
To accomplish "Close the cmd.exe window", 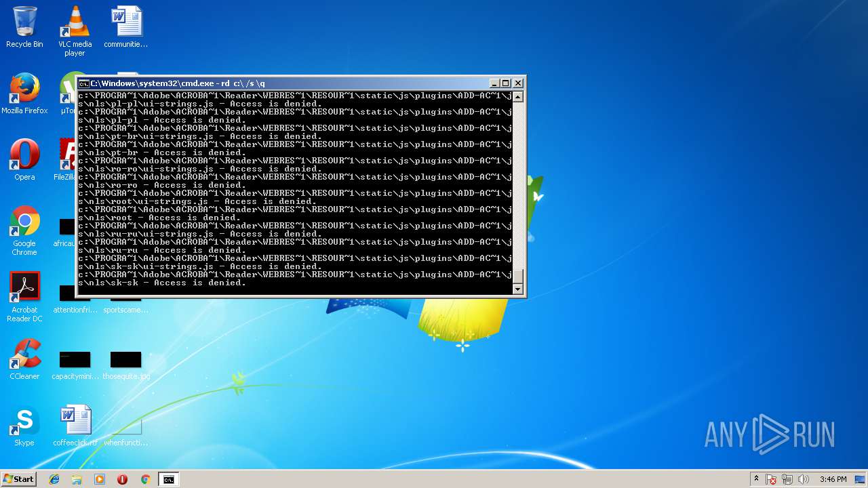I will (x=518, y=83).
